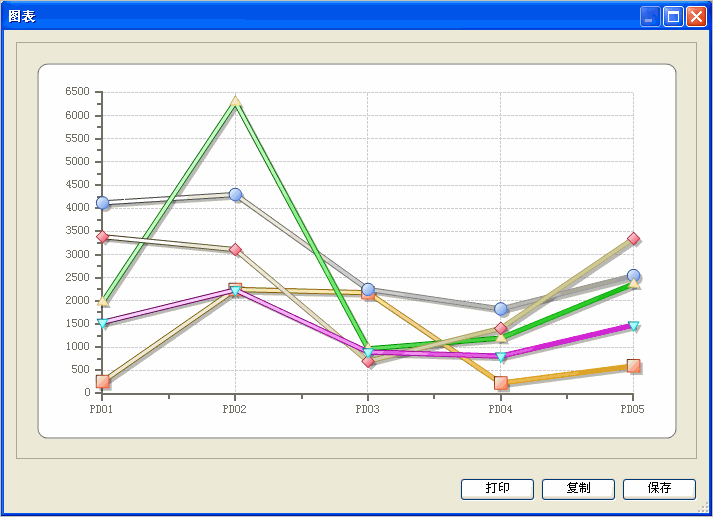Click the PD01 axis label
This screenshot has width=713, height=517.
tap(101, 409)
